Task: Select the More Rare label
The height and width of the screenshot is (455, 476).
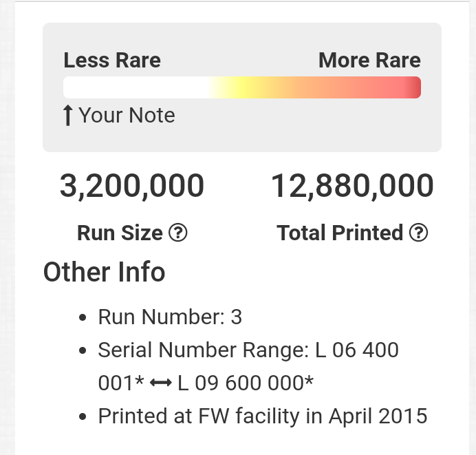Action: 369,61
